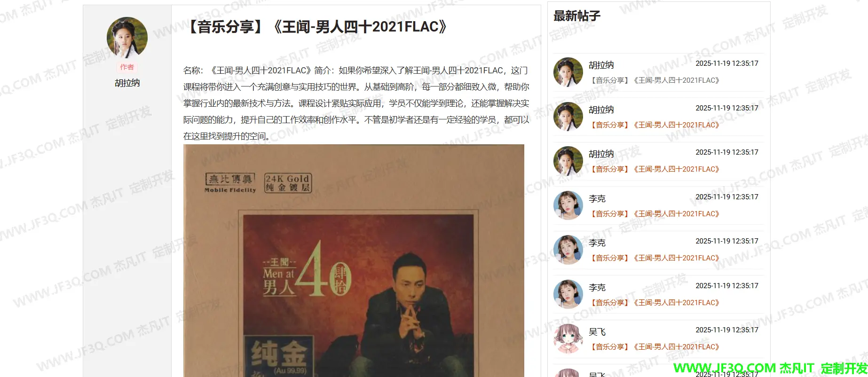The height and width of the screenshot is (377, 868).
Task: Open the third 胡拉纳 post title link
Action: click(x=655, y=169)
